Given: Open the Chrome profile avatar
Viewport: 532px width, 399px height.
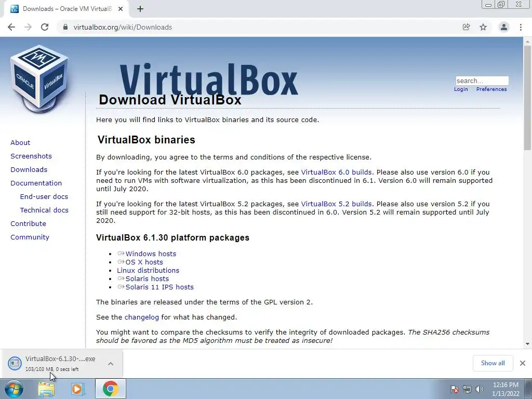Looking at the screenshot, I should click(x=504, y=27).
